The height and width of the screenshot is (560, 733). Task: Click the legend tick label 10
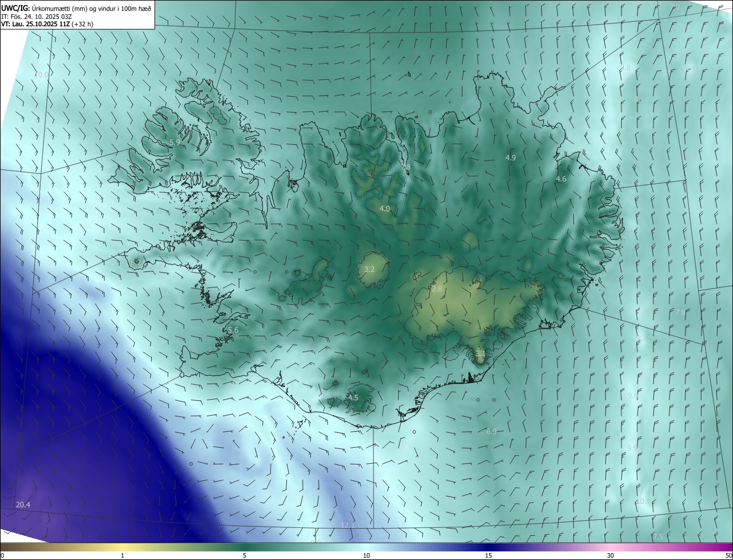[x=366, y=555]
